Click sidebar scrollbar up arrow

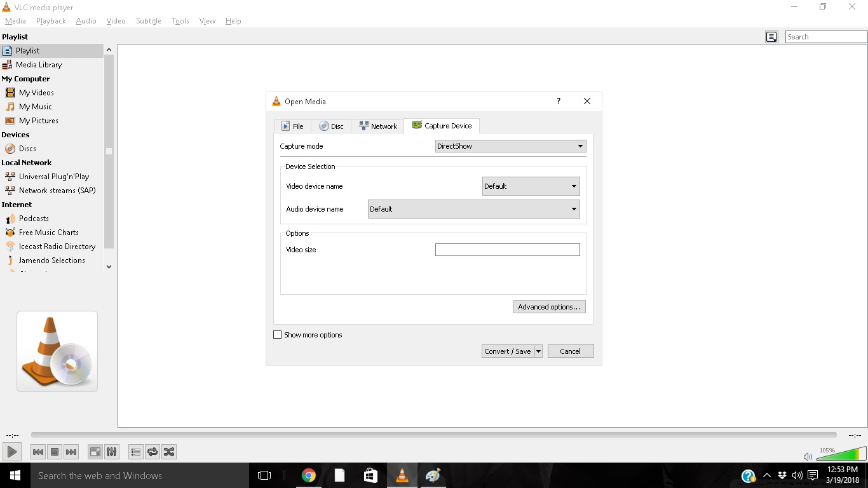(x=109, y=50)
